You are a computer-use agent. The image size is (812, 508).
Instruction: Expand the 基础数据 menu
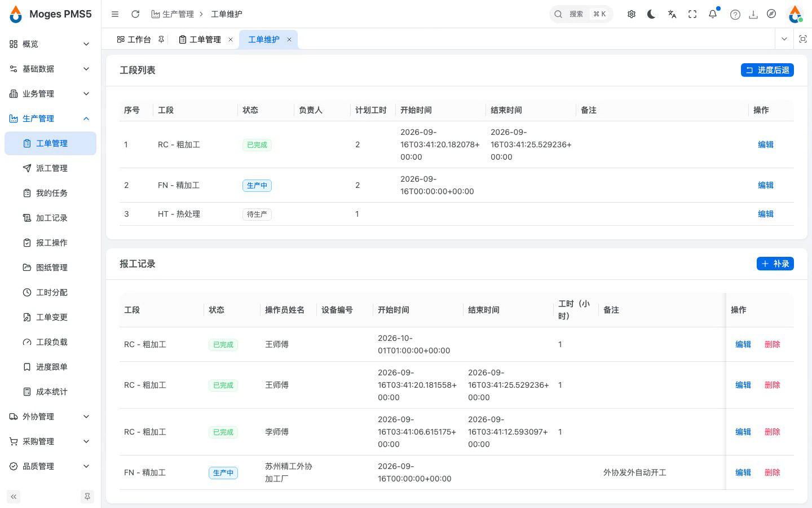[50, 69]
